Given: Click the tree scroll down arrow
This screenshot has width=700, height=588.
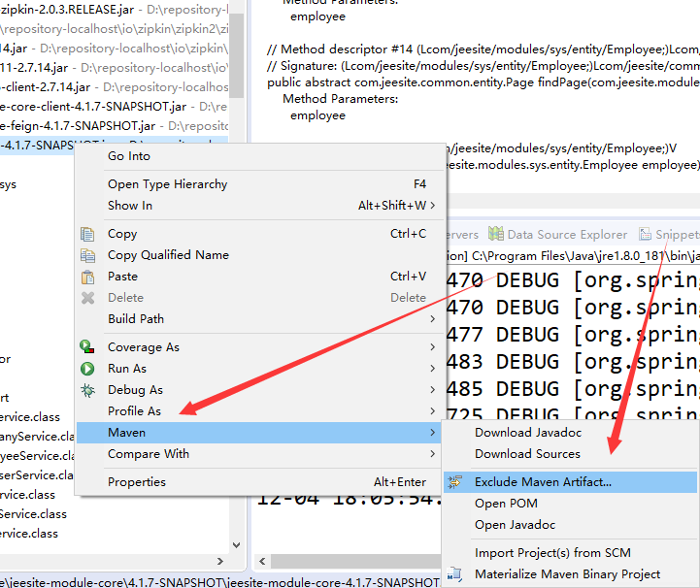Looking at the screenshot, I should pos(237,544).
